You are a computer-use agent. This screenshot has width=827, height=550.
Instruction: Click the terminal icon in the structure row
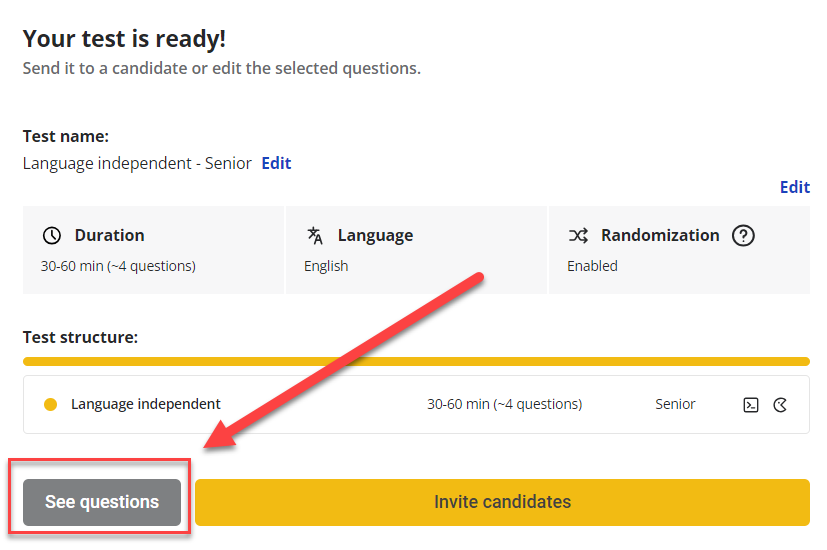[751, 405]
